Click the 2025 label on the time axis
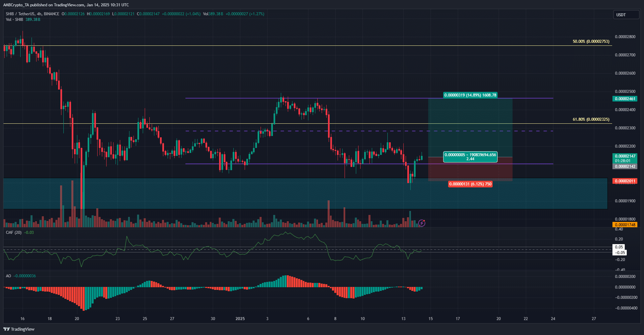The image size is (644, 335). [240, 319]
